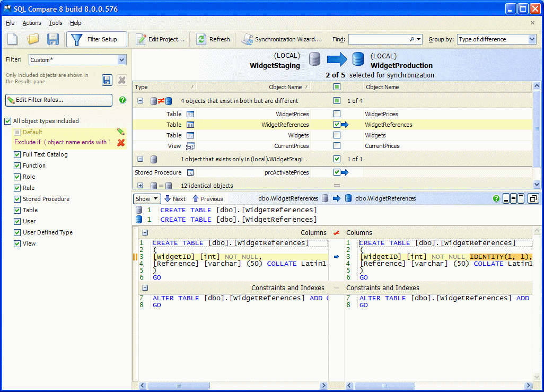Expand the 12 identical objects group

click(140, 186)
